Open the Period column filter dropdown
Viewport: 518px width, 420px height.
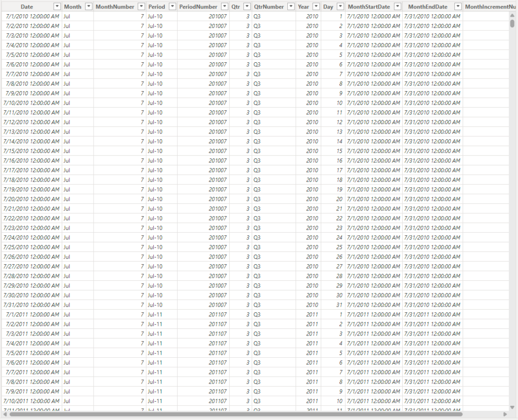[172, 7]
